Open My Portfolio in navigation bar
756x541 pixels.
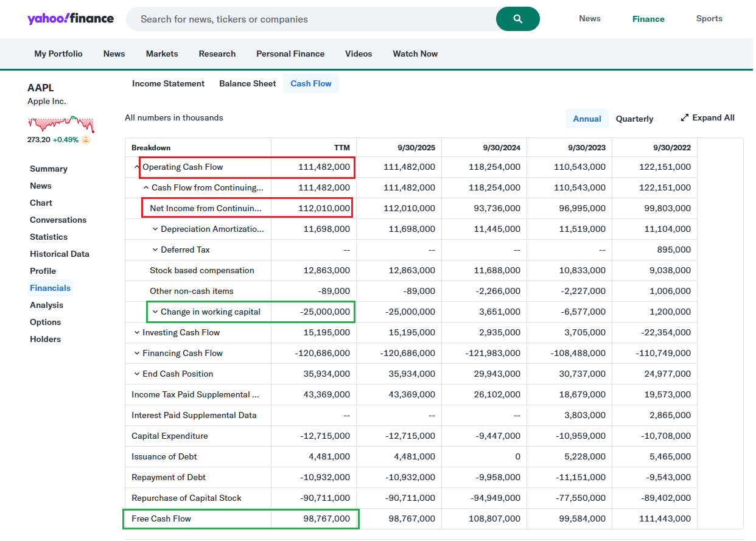coord(58,54)
